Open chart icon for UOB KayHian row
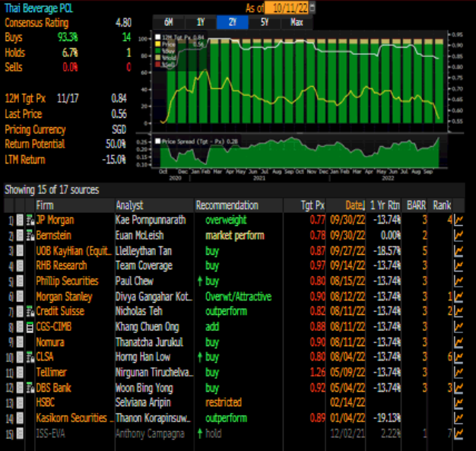Viewport: 476px width, 451px height. pyautogui.click(x=459, y=251)
